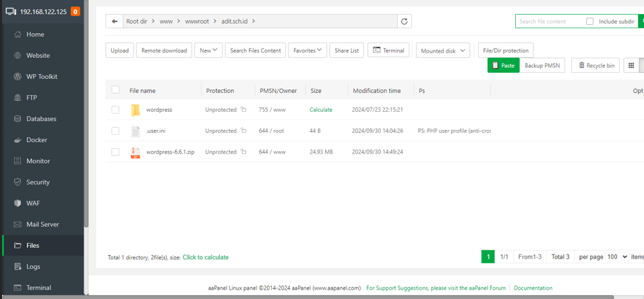Open the Website globe icon
The width and height of the screenshot is (644, 299).
click(18, 55)
